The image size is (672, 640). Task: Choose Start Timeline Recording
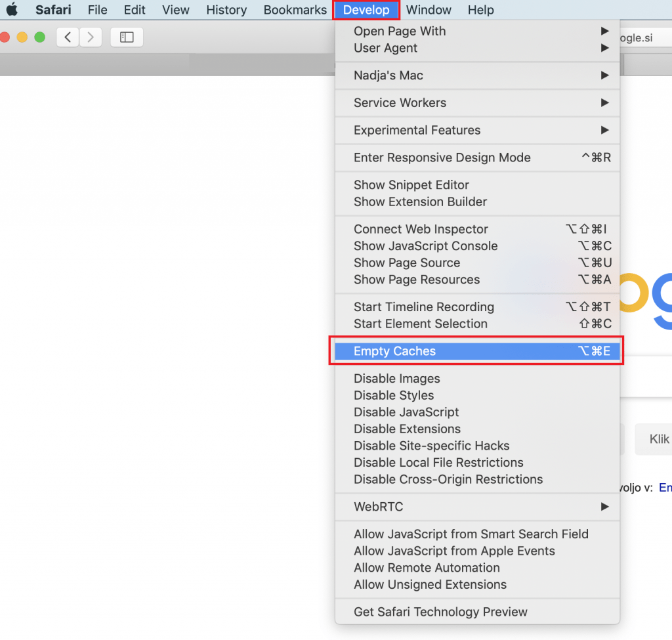(x=478, y=307)
